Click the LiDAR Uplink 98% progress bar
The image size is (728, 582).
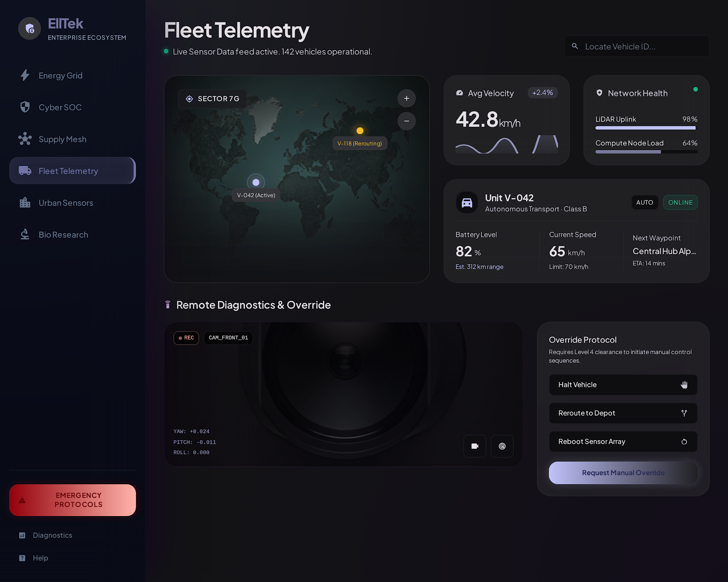pos(645,128)
